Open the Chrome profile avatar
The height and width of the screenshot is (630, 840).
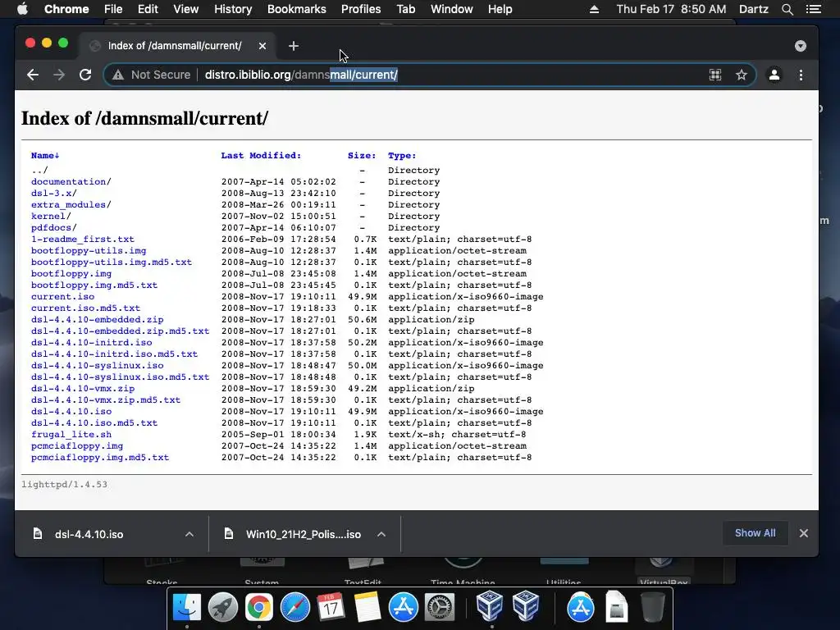(774, 75)
